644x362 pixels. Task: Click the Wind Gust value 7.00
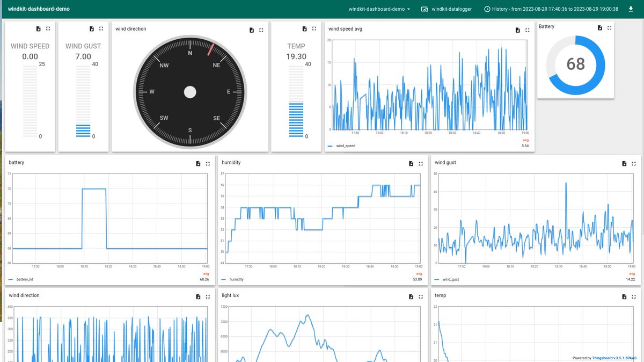pos(83,56)
